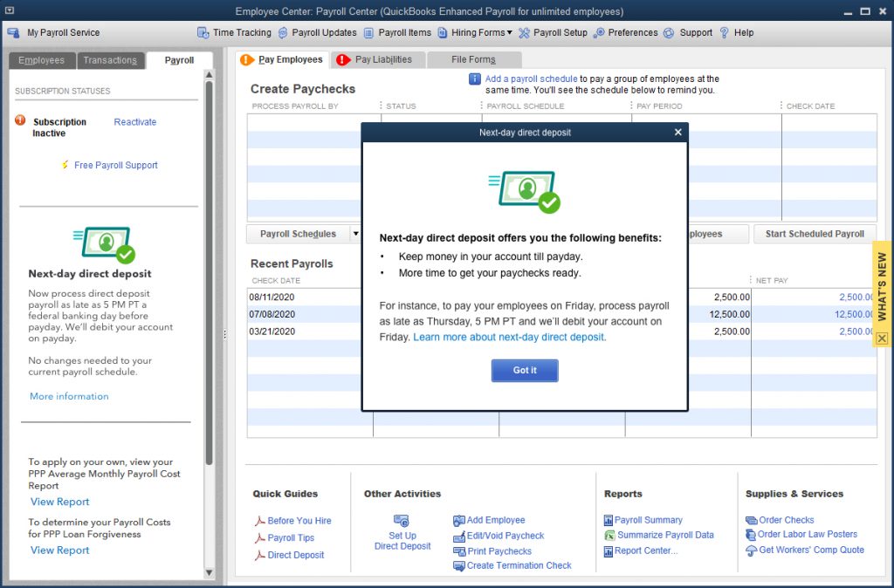Click the left panel scroll down arrow

[210, 572]
